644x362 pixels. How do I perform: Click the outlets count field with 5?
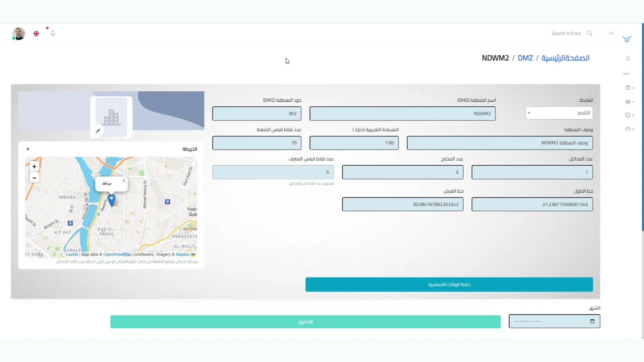tap(402, 172)
